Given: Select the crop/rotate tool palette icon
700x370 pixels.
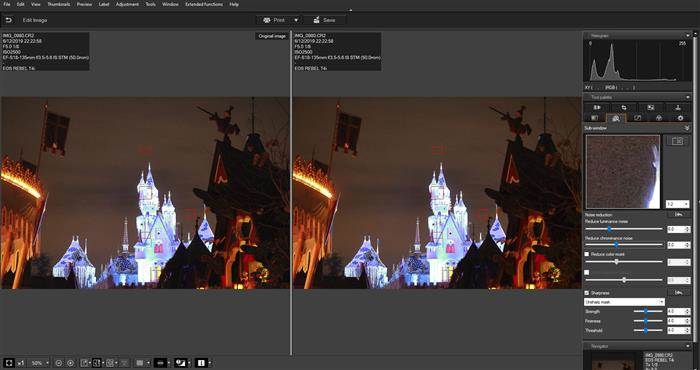Looking at the screenshot, I should pyautogui.click(x=624, y=108).
